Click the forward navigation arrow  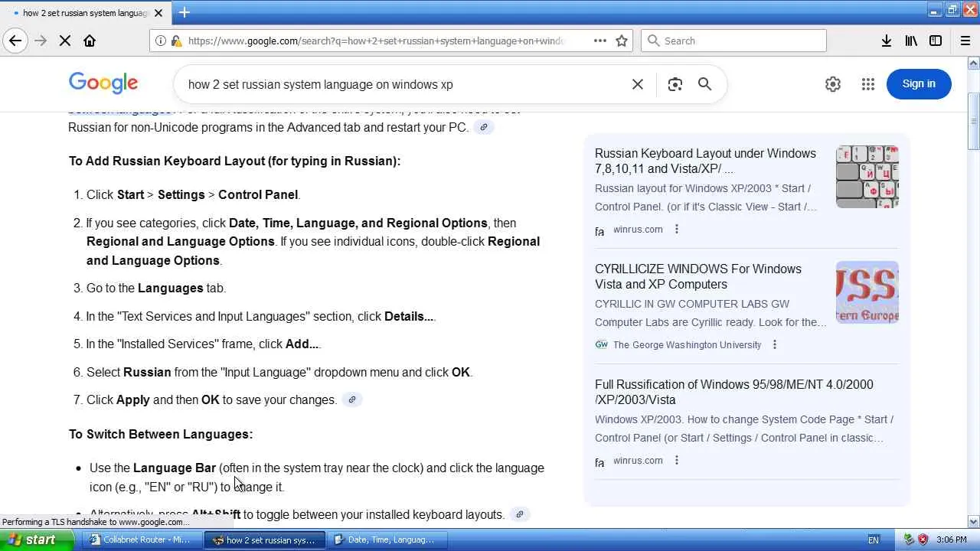tap(41, 41)
